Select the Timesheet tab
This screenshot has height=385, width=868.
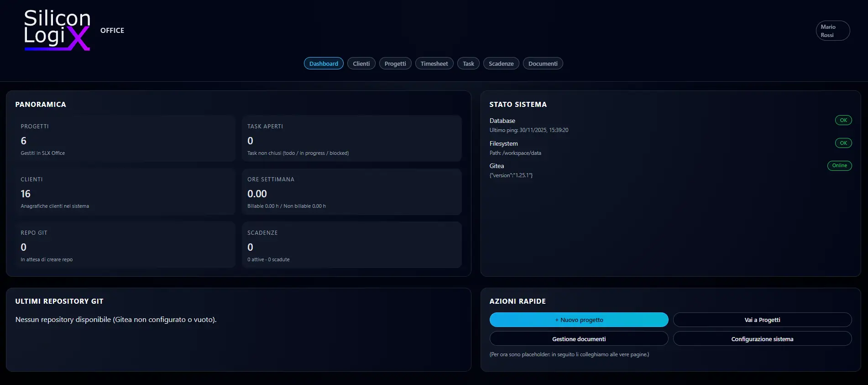[434, 63]
